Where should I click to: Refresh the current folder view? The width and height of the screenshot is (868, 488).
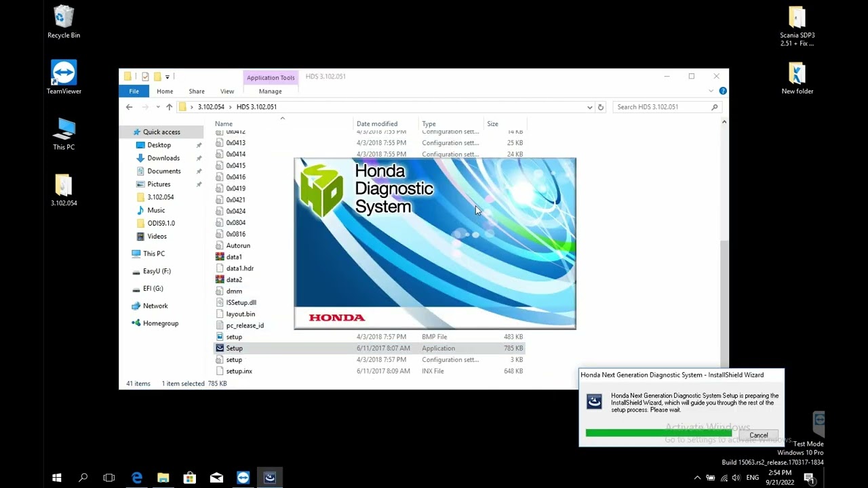(x=600, y=107)
